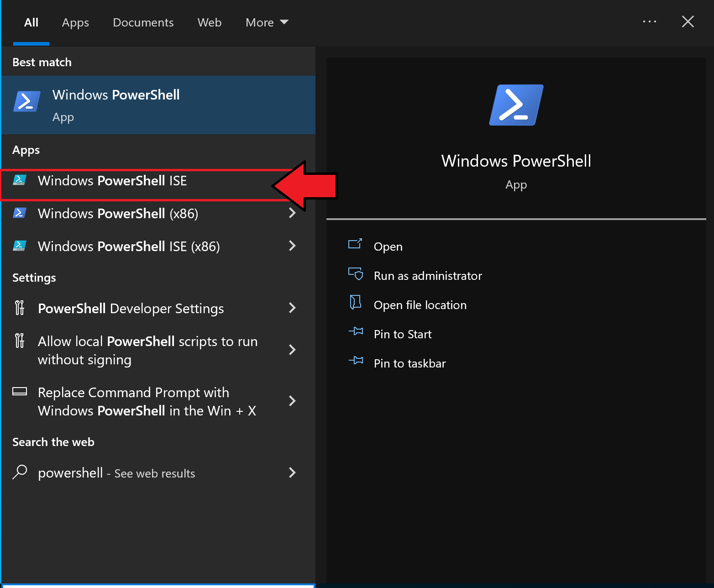The width and height of the screenshot is (714, 588).
Task: Open Allow local PowerShell scripts setting
Action: (x=147, y=350)
